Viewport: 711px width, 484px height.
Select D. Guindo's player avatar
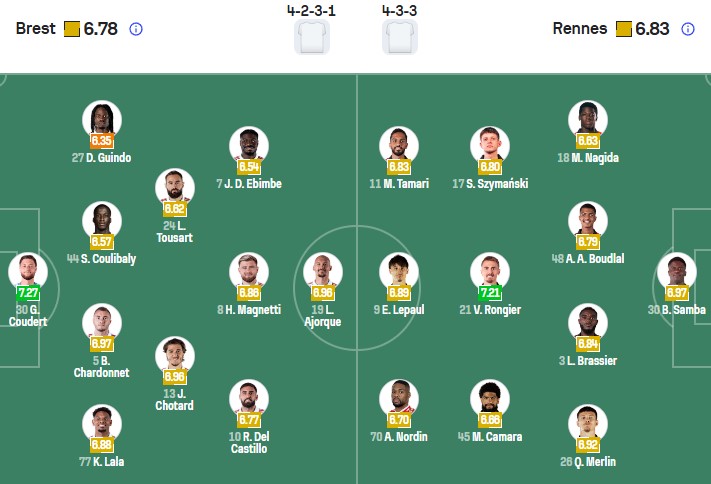pyautogui.click(x=101, y=121)
